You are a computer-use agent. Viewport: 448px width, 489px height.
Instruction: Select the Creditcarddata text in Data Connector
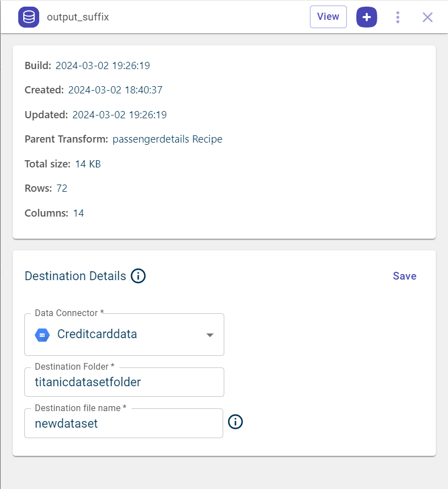[97, 334]
